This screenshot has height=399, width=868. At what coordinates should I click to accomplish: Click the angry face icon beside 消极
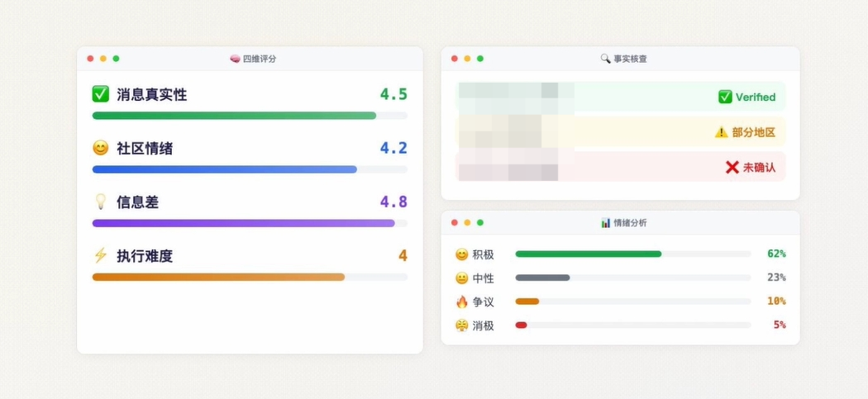(461, 325)
